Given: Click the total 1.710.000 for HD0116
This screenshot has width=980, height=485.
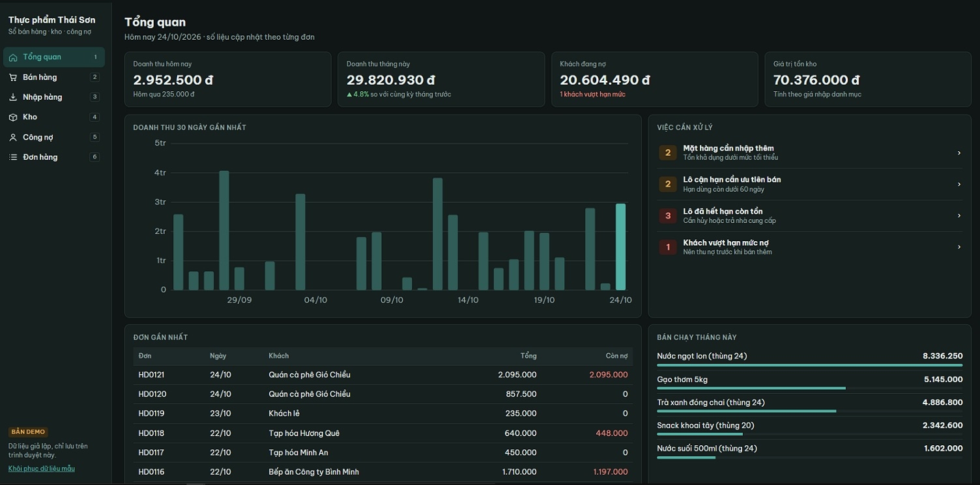Looking at the screenshot, I should 519,472.
